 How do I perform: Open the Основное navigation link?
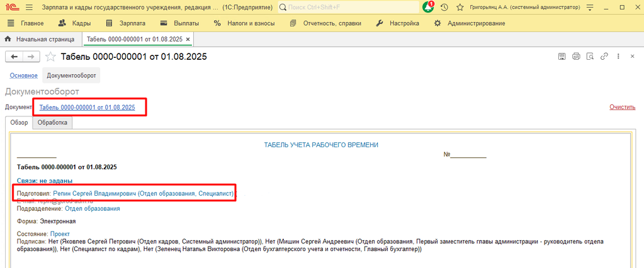(23, 75)
